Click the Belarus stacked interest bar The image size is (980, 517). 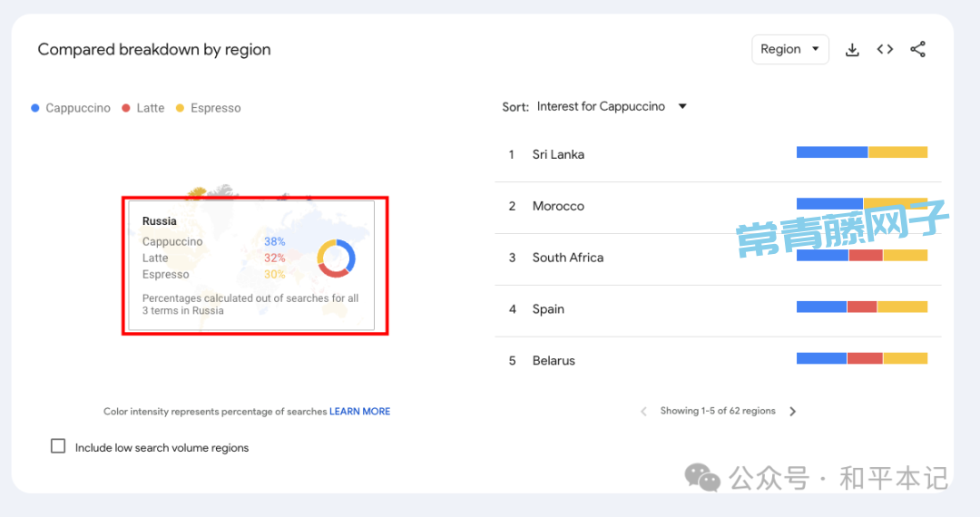click(862, 358)
